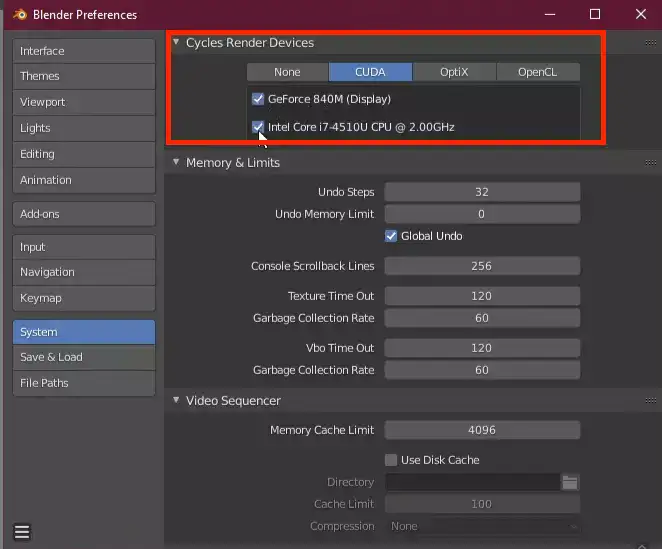Screen dimensions: 662x549
Task: Open the Interface preferences section
Action: click(84, 51)
